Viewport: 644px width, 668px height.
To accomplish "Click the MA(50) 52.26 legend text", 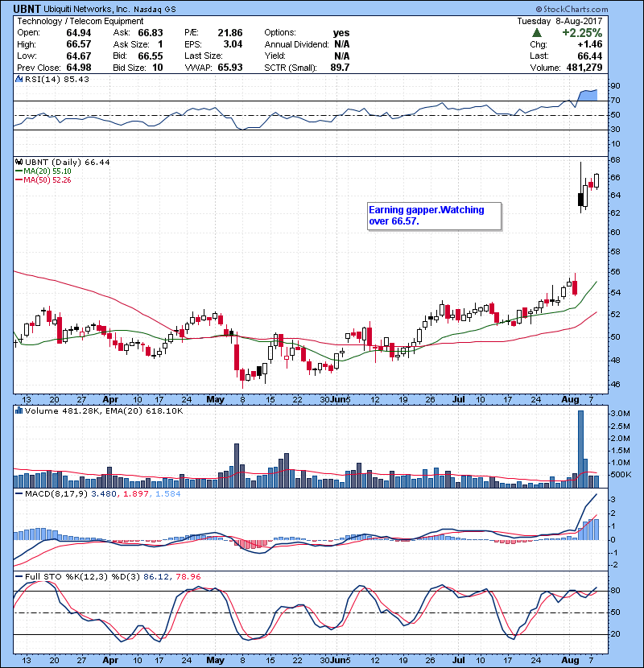I will tap(47, 180).
